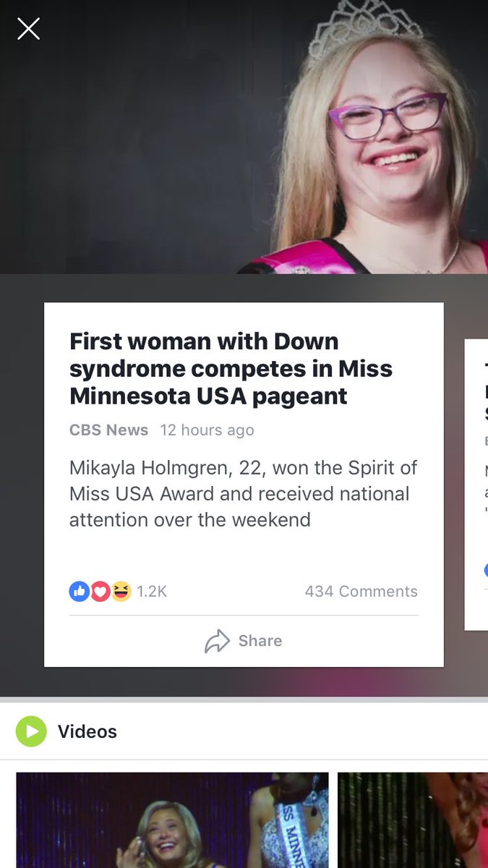488x868 pixels.
Task: Open the Miss Minnesota USA pageant headline
Action: point(231,369)
